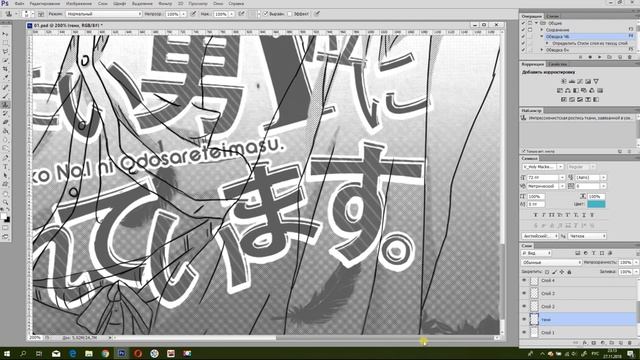
Task: Toggle checkmark of the Сохранение action
Action: click(523, 30)
